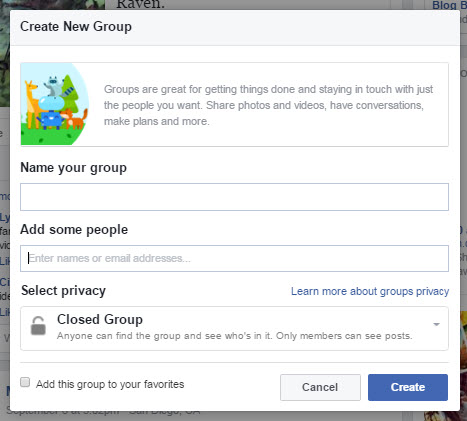This screenshot has height=421, width=467.
Task: Focus the 'Name your group' text box
Action: tap(234, 197)
